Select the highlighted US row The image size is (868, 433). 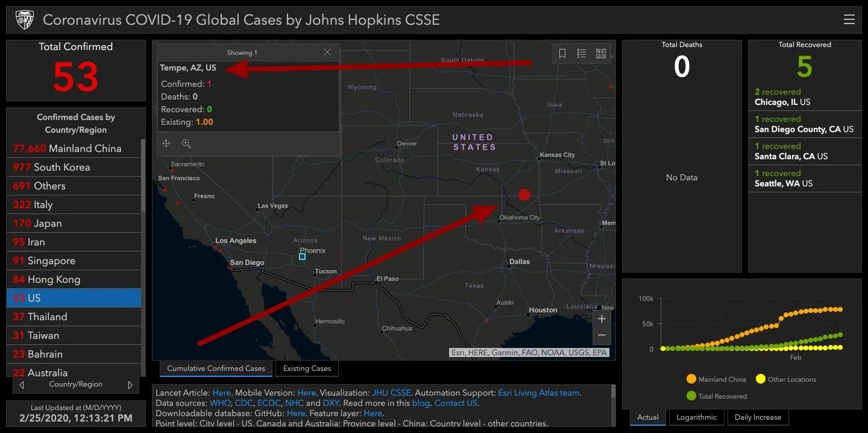coord(74,298)
